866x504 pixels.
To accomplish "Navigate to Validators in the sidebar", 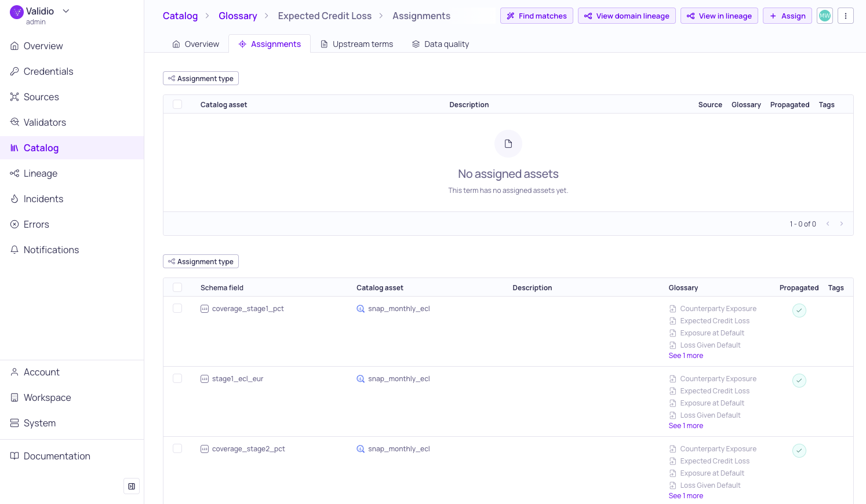I will click(x=72, y=122).
